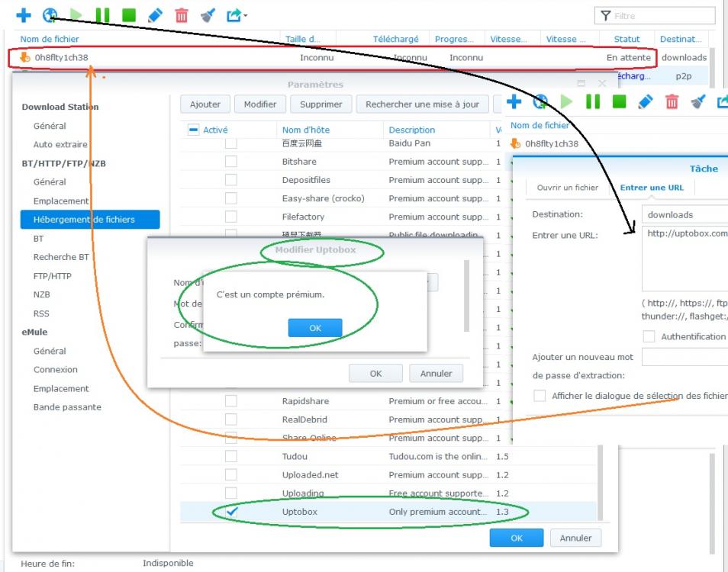The width and height of the screenshot is (728, 572).
Task: Tick the Authentification checkbox in Tâche
Action: (649, 336)
